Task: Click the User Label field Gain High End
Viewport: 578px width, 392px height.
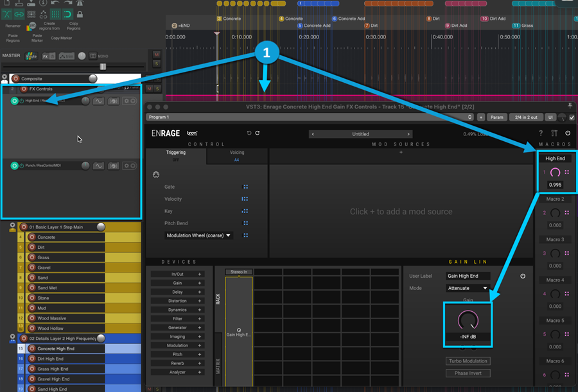Action: pyautogui.click(x=468, y=276)
